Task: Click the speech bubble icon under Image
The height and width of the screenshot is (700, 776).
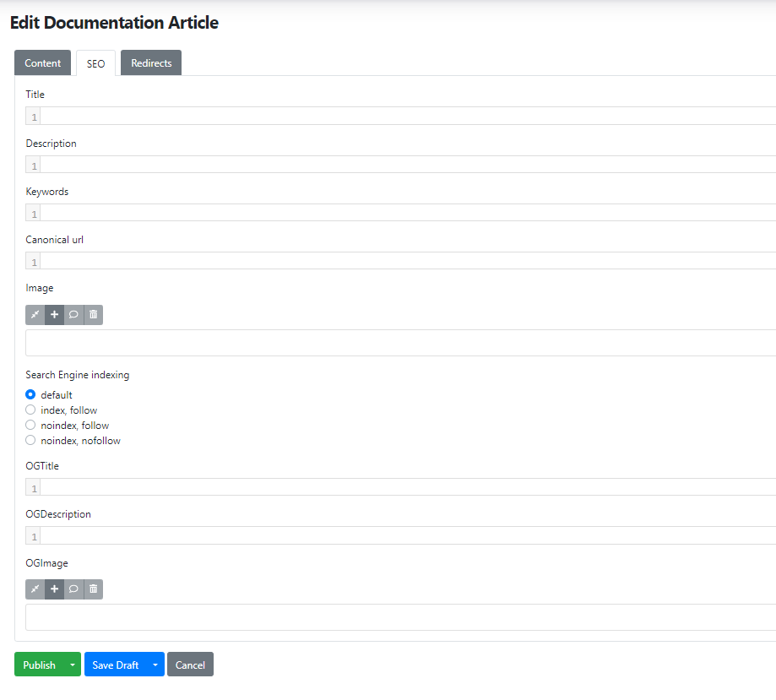Action: [74, 315]
